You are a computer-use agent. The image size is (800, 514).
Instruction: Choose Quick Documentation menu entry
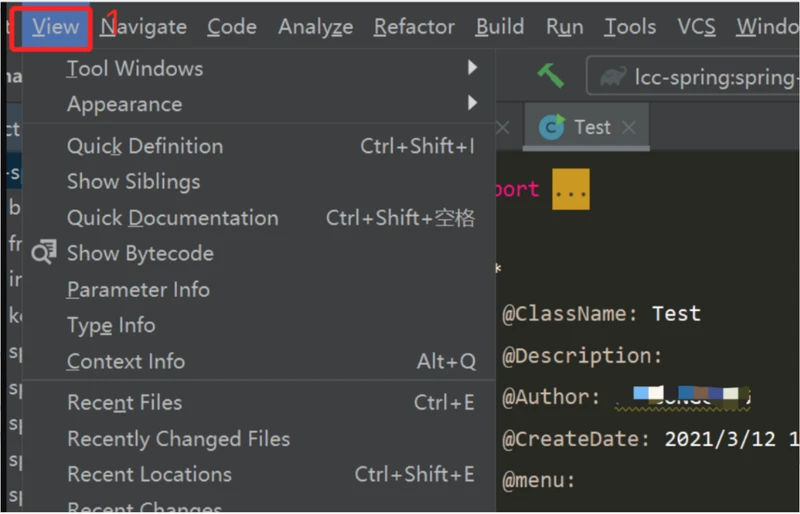coord(172,218)
